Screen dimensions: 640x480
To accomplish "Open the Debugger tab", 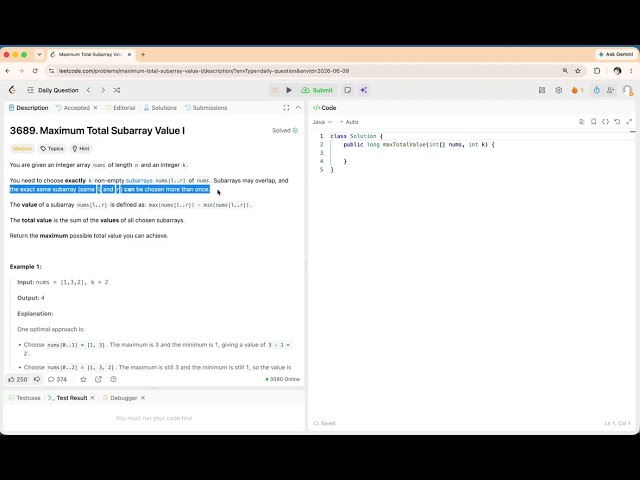I will (x=120, y=398).
